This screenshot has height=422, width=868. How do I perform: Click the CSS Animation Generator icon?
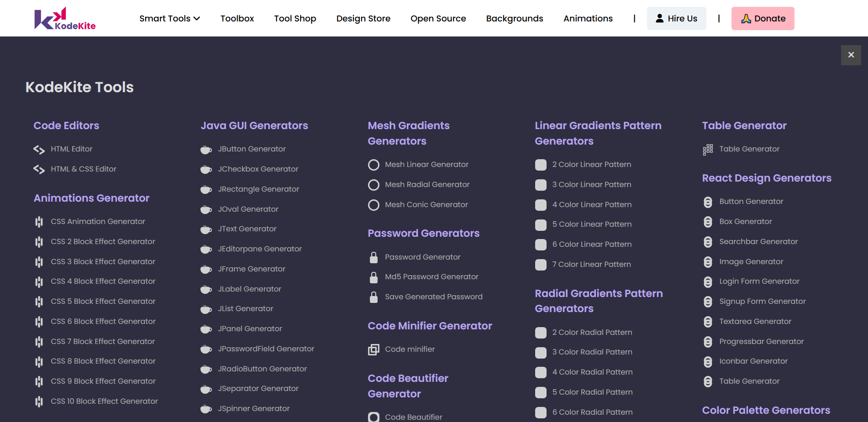[x=39, y=222]
